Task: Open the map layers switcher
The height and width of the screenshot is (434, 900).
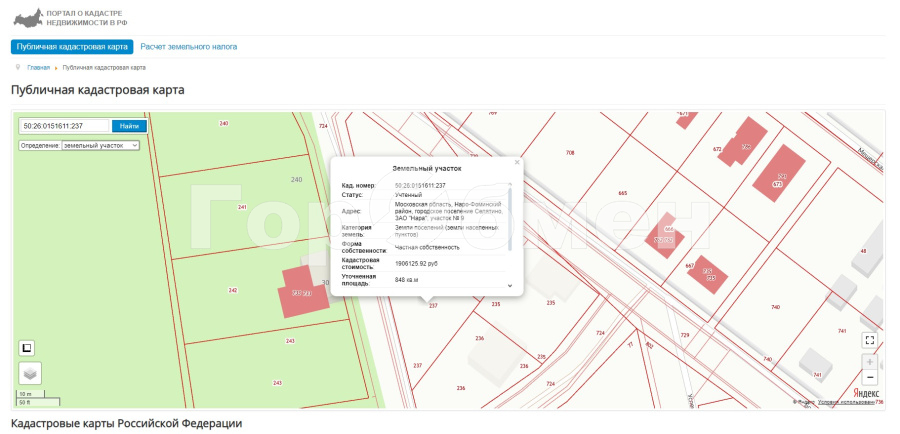Action: [30, 373]
